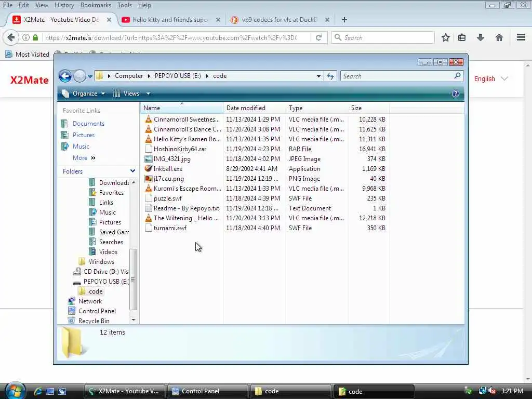Select the tumami.swf file
This screenshot has height=399, width=532.
166,228
